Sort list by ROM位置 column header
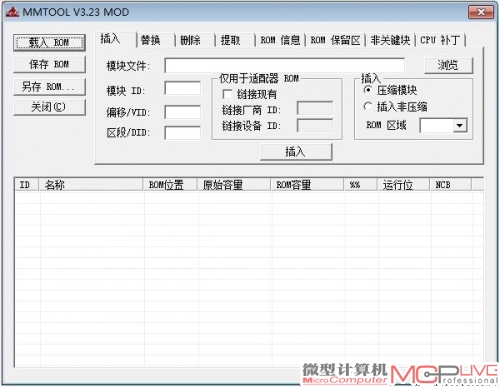 pyautogui.click(x=170, y=185)
